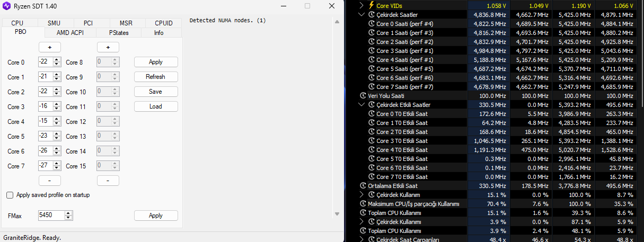Click the clock icon beside Core 4 Saati (perf #1)
The width and height of the screenshot is (644, 242).
[x=371, y=60]
